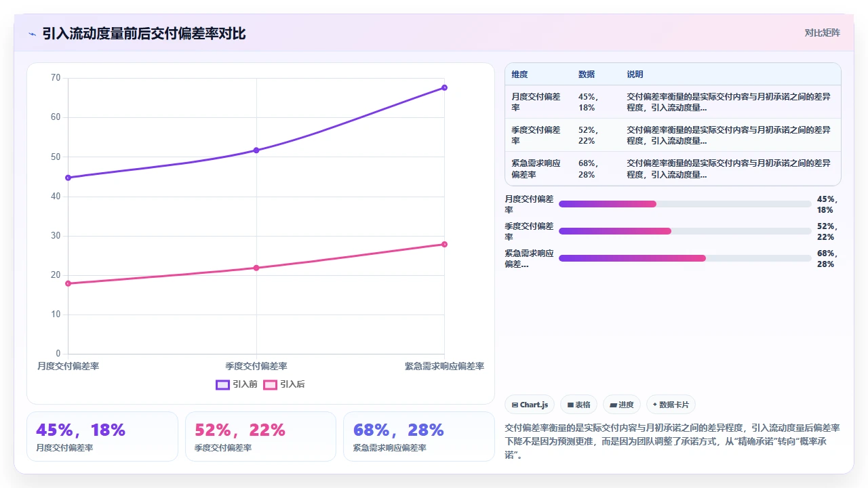Click the 45%, 18% data card

coord(102,436)
